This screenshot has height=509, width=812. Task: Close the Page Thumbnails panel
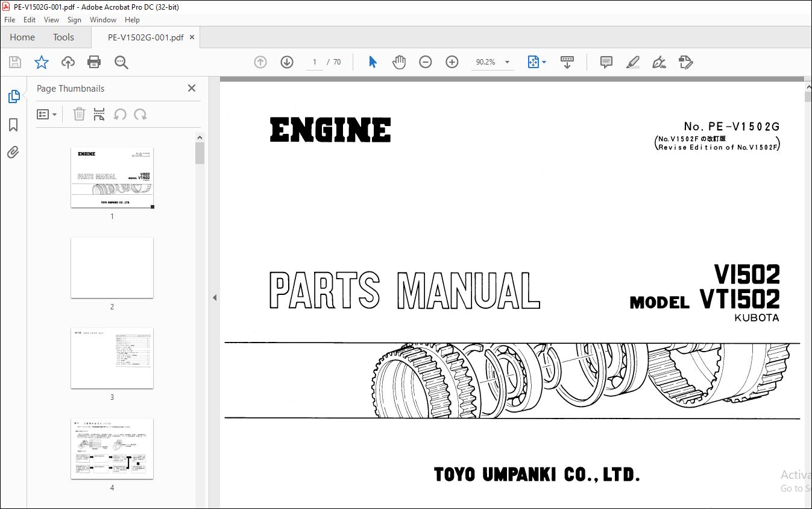click(x=192, y=88)
